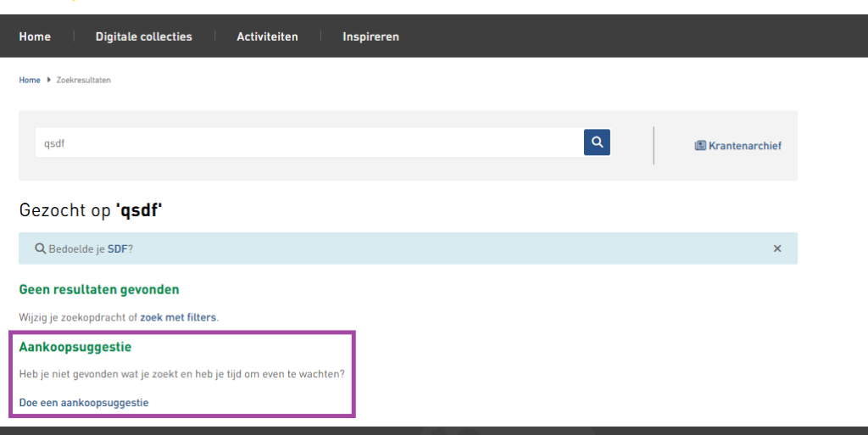Viewport: 868px width, 435px height.
Task: Open the Krantenarchief link
Action: coord(744,146)
